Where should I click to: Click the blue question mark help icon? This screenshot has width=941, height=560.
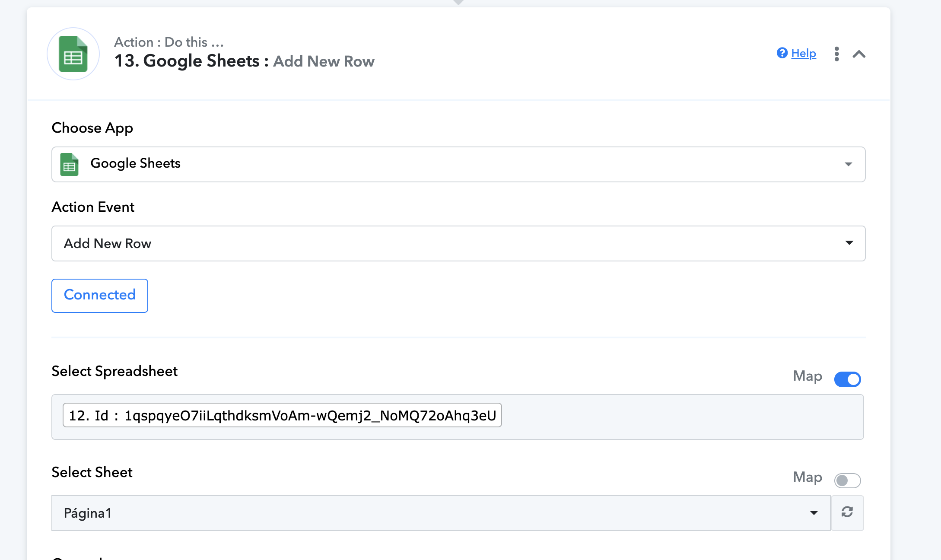point(782,53)
